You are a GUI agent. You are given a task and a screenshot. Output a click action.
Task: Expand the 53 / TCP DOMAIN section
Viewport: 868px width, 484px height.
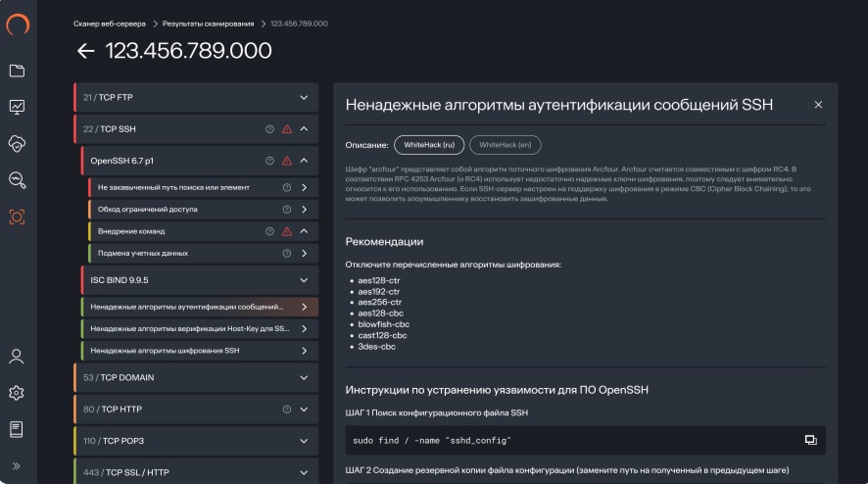pos(304,377)
